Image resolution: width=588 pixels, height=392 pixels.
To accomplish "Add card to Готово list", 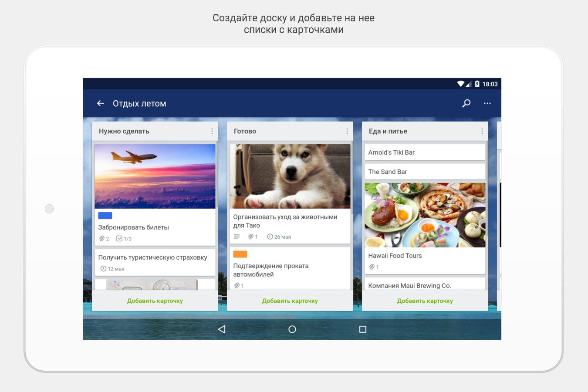I will click(x=290, y=301).
